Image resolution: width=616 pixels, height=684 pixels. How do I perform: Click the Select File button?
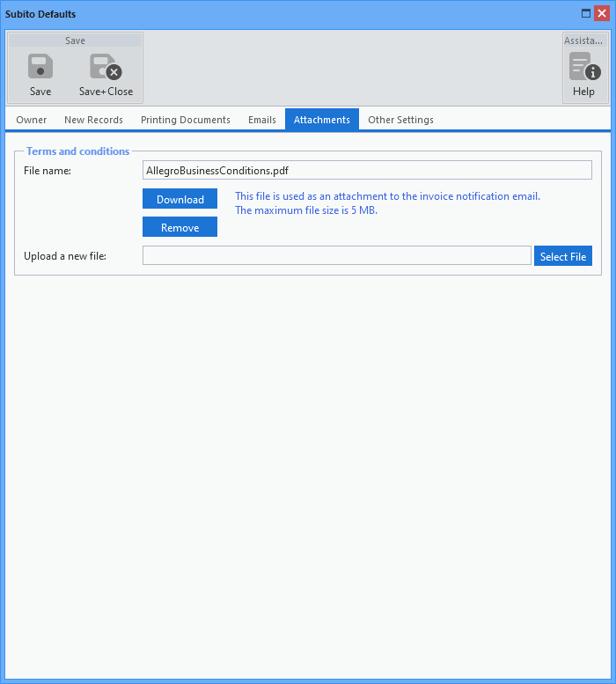pyautogui.click(x=563, y=256)
